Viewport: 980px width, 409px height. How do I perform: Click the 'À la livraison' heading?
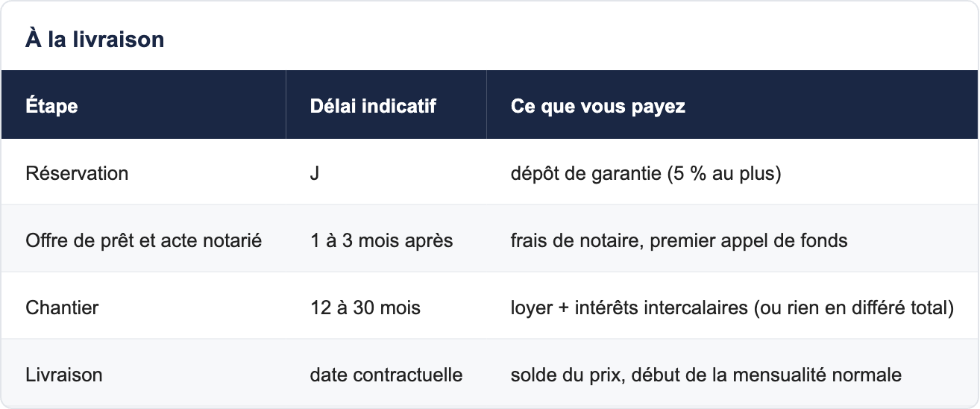(x=95, y=39)
